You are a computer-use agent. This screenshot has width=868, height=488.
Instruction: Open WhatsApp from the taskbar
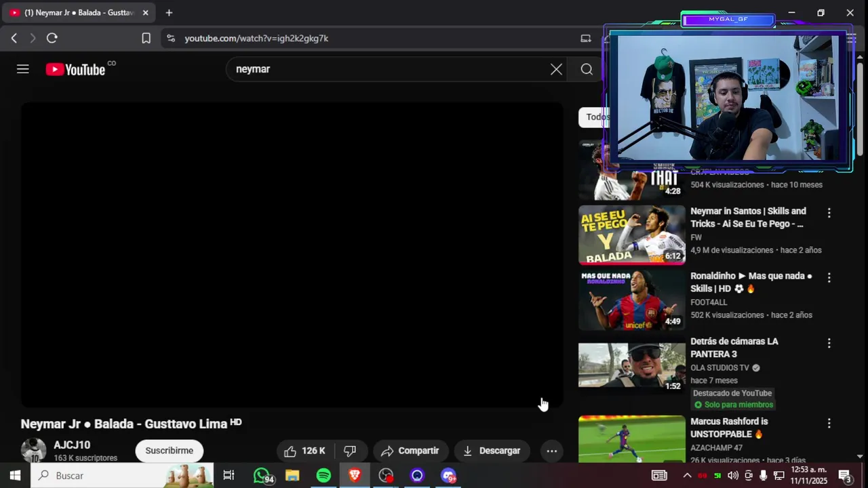coord(262,476)
